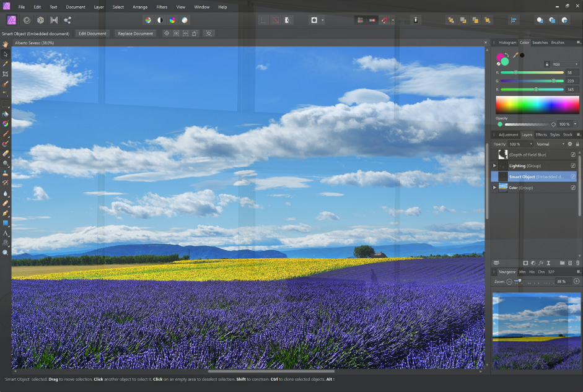Select the Crop tool in the toolbar

[x=6, y=74]
